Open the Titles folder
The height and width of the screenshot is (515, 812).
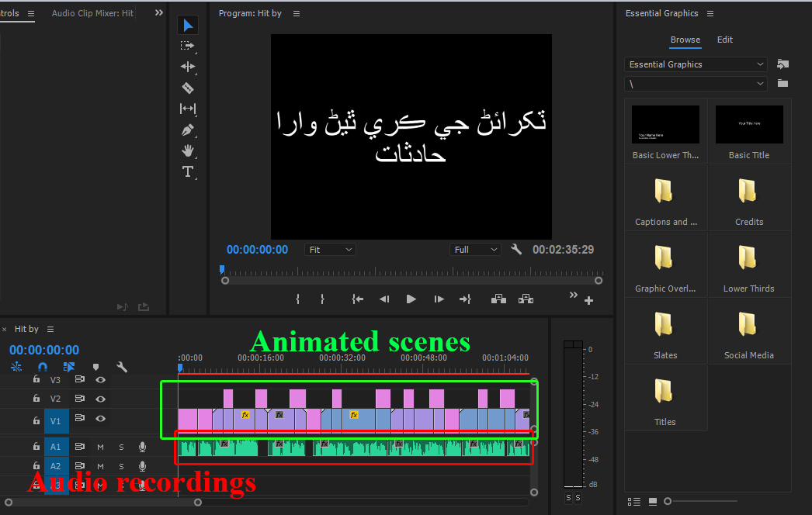(664, 392)
